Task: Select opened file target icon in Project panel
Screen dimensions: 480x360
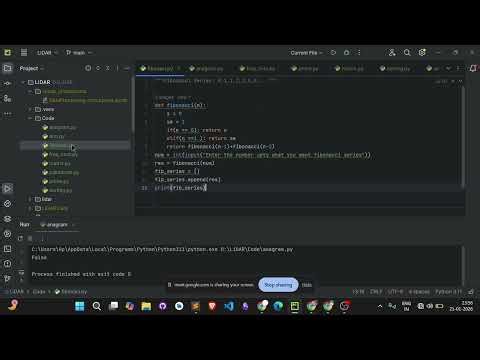Action: click(88, 68)
